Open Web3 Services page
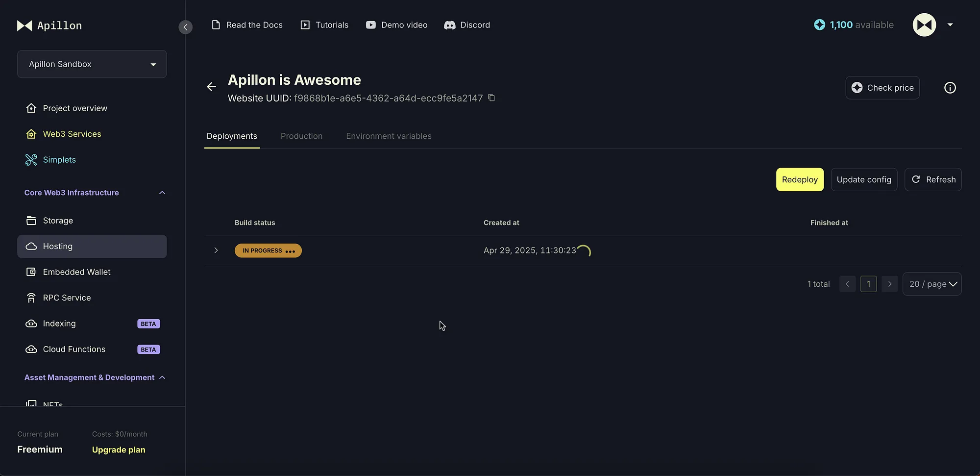This screenshot has height=476, width=980. [x=92, y=134]
